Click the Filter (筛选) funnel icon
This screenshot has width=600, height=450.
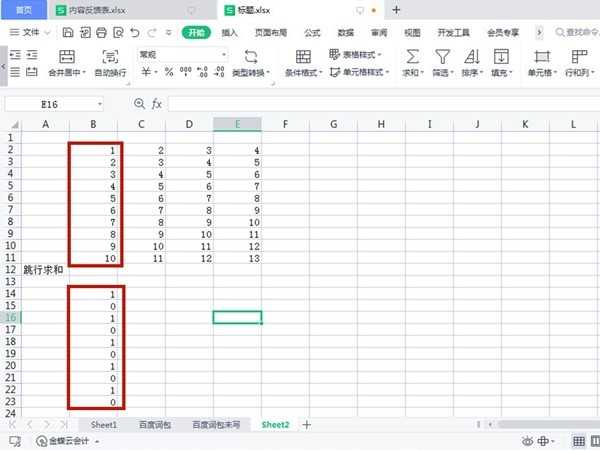(442, 57)
